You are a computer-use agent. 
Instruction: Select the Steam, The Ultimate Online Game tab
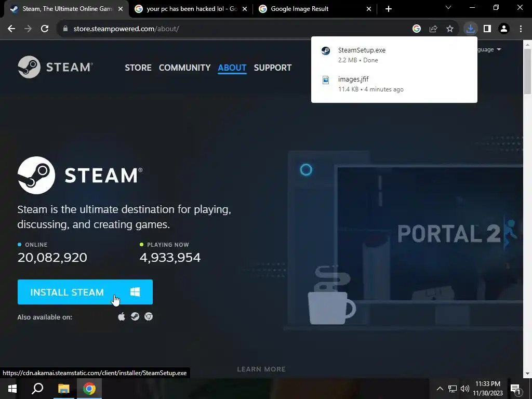pyautogui.click(x=66, y=9)
